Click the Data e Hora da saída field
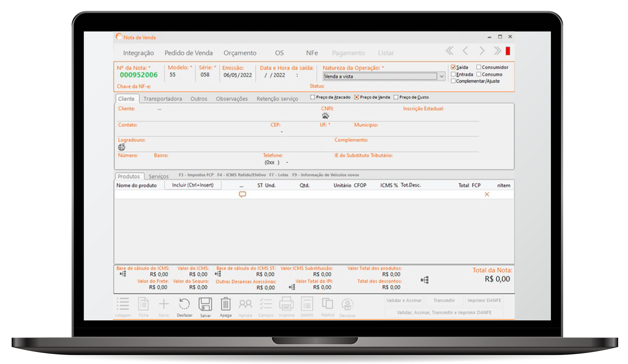The height and width of the screenshot is (364, 628). 282,75
